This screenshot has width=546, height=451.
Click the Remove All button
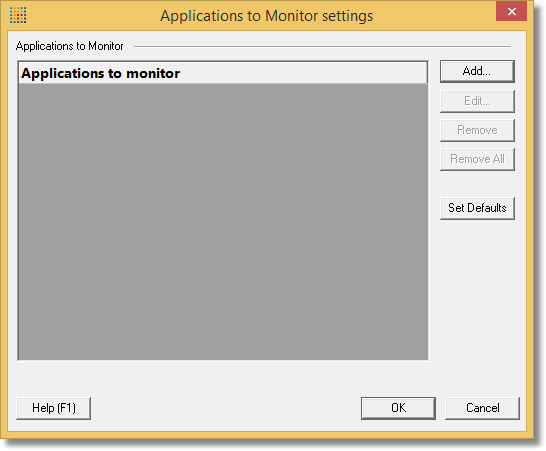click(477, 159)
